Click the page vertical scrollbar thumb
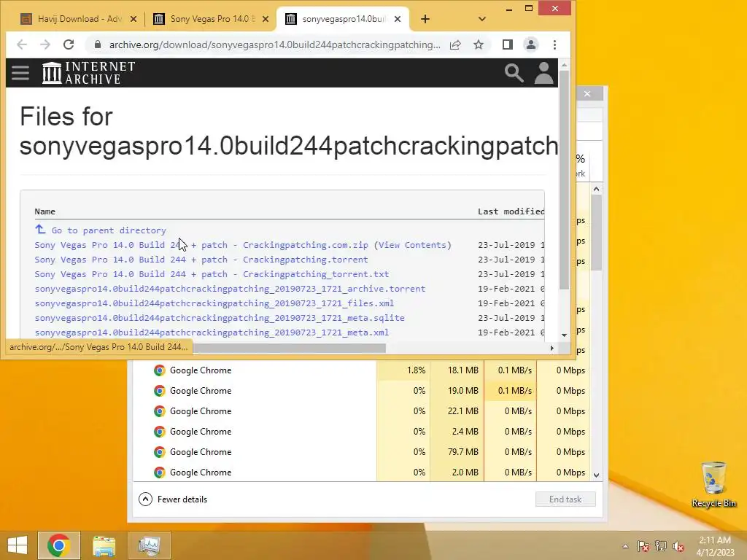 (x=564, y=180)
